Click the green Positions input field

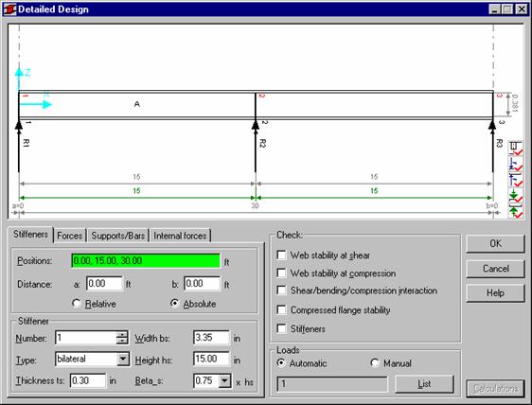pos(146,260)
